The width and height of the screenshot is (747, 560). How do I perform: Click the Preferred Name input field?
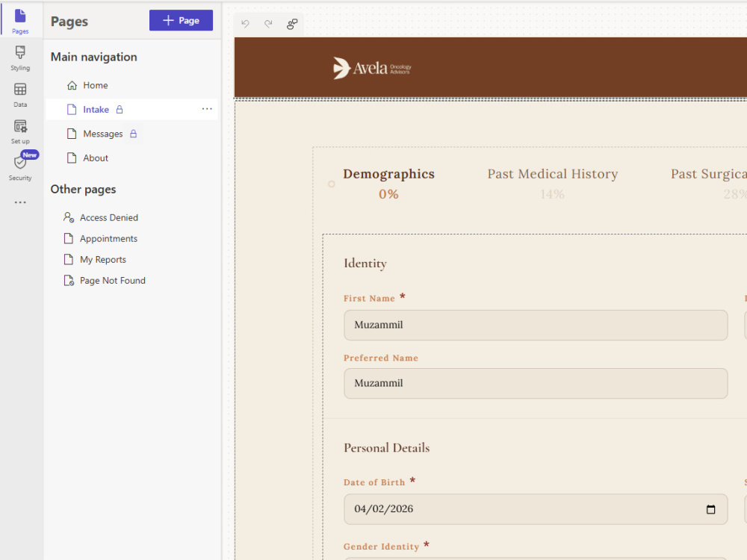536,383
